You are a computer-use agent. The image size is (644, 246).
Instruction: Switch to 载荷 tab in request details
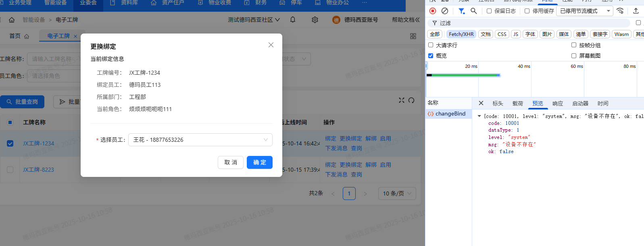tap(518, 103)
